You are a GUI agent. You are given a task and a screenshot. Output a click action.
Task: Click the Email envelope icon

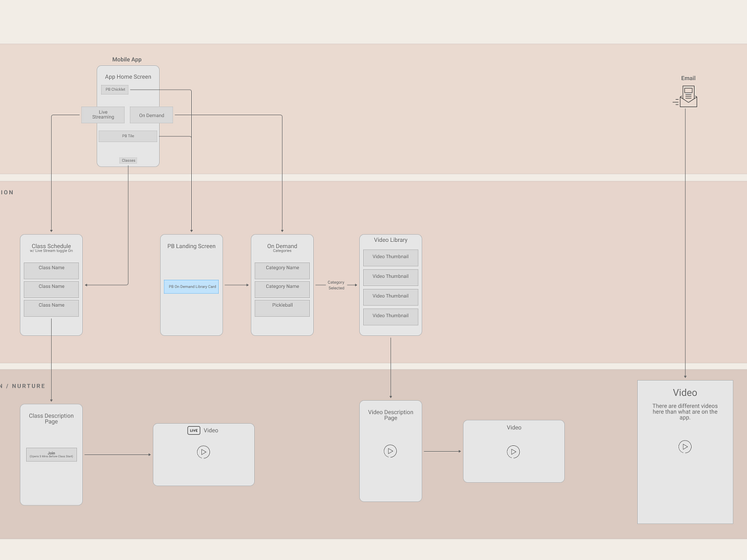[x=686, y=96]
